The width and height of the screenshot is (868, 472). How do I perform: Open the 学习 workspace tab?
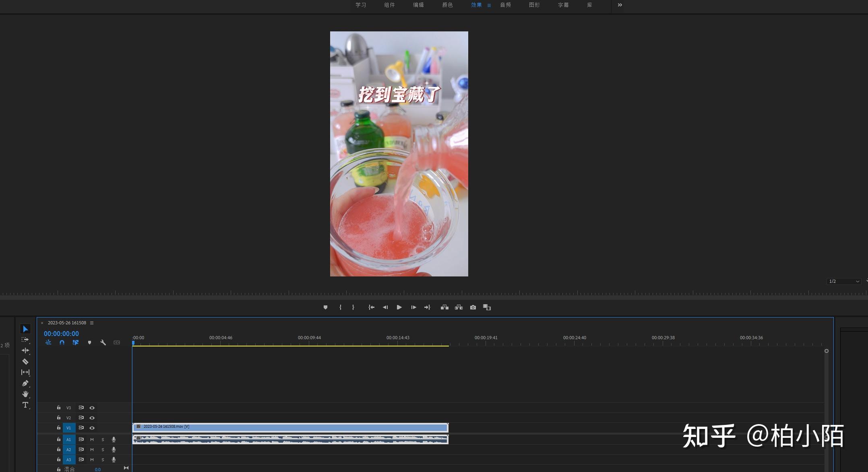361,5
